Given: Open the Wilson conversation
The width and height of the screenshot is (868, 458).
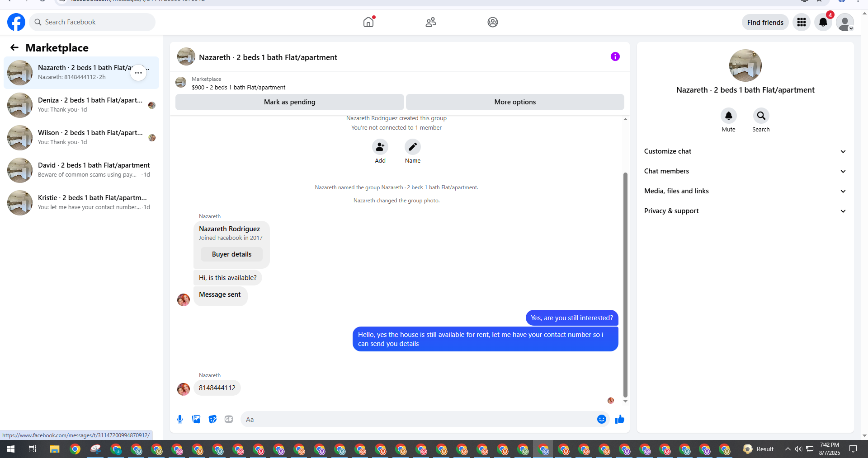Looking at the screenshot, I should coord(81,138).
